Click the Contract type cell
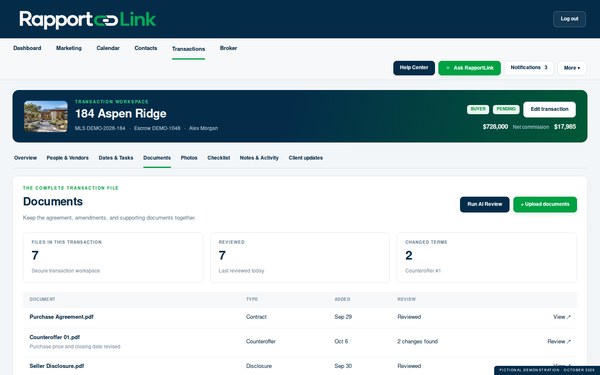Screen dimensions: 600x375 click(256, 317)
